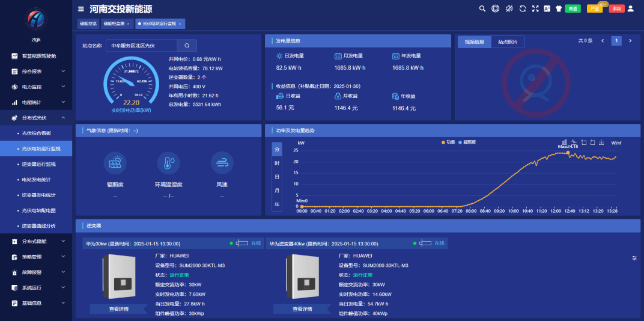The image size is (644, 321).
Task: Select the 分 minute granularity option
Action: 277,149
